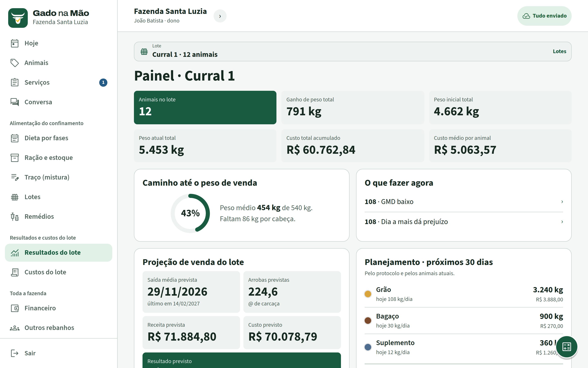Open Financeiro from sidebar
This screenshot has width=588, height=368.
click(59, 308)
